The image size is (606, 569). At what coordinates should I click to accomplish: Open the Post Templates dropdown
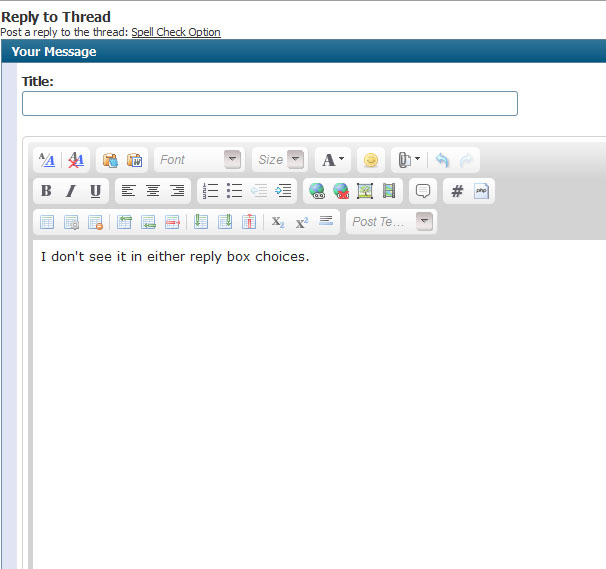[392, 221]
